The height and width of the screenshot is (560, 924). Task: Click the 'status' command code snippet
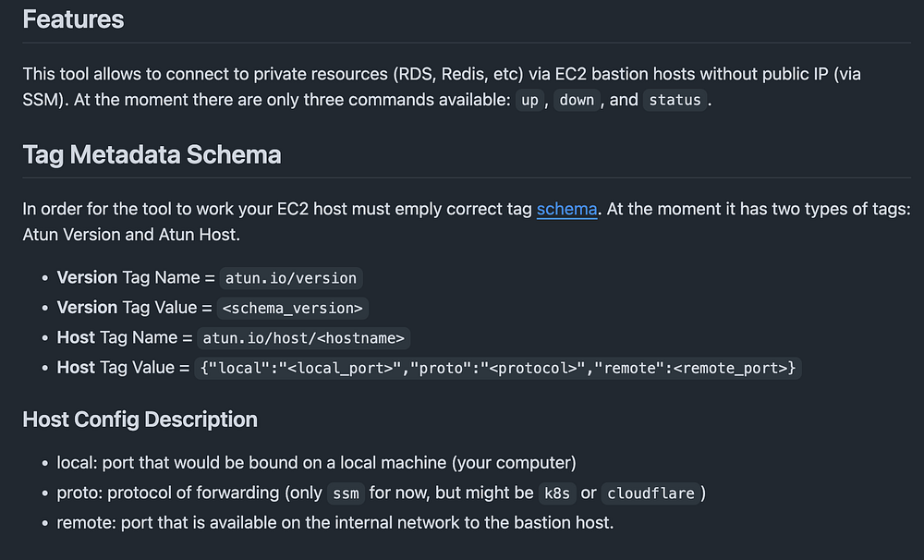[x=675, y=100]
